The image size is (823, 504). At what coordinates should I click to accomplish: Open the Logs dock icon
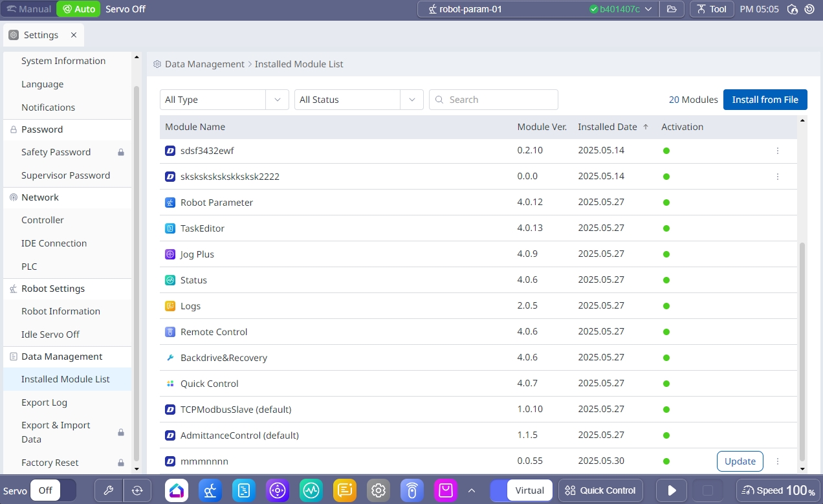pyautogui.click(x=345, y=490)
